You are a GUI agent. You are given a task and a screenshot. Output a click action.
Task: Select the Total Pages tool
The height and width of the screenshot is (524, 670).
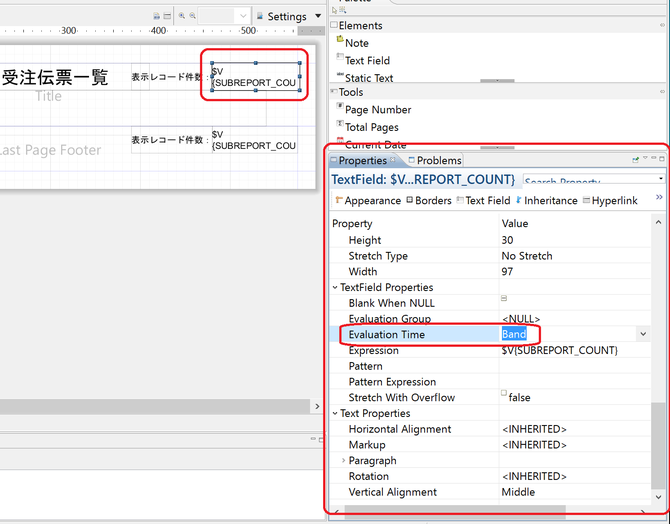[x=371, y=128]
